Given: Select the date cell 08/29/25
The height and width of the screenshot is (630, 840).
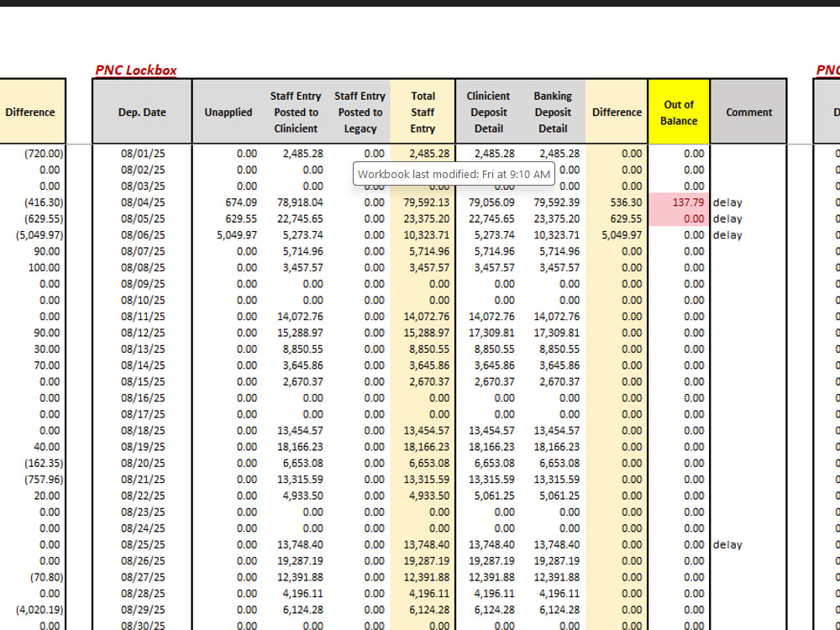Looking at the screenshot, I should (143, 610).
